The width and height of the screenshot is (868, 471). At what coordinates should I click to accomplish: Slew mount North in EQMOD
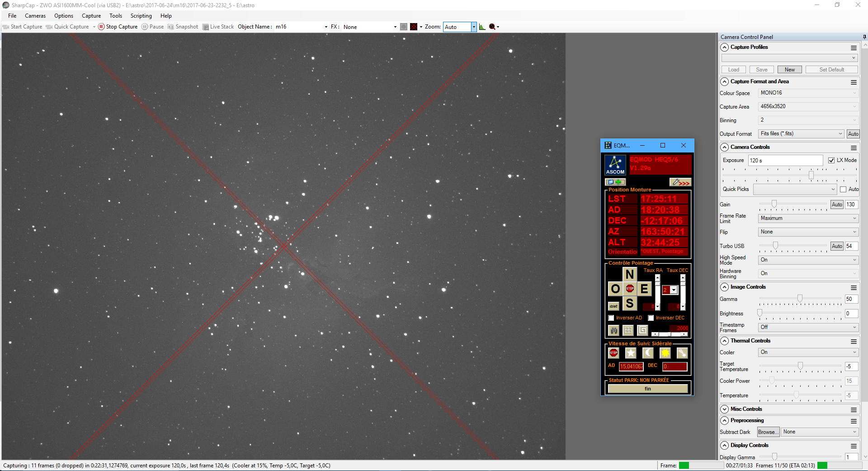[630, 274]
